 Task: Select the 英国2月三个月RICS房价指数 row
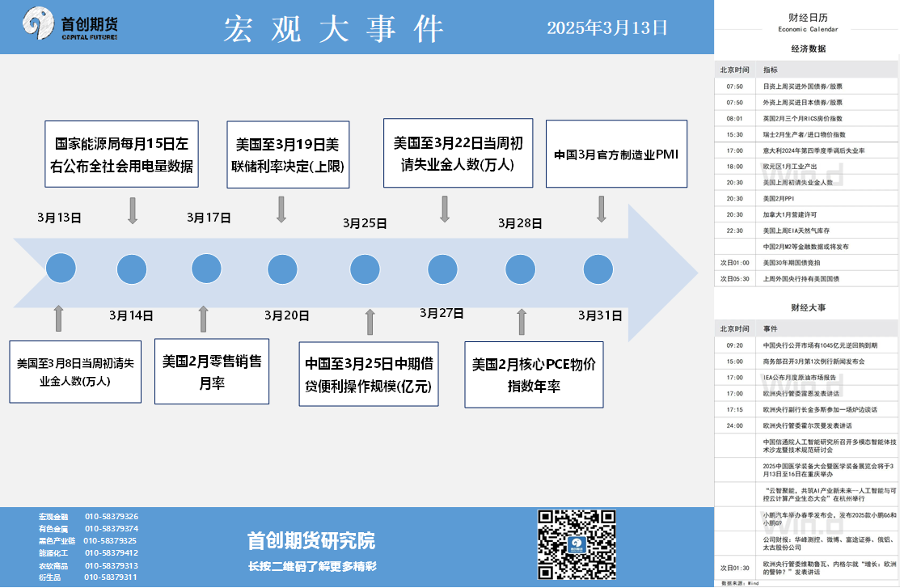(806, 118)
